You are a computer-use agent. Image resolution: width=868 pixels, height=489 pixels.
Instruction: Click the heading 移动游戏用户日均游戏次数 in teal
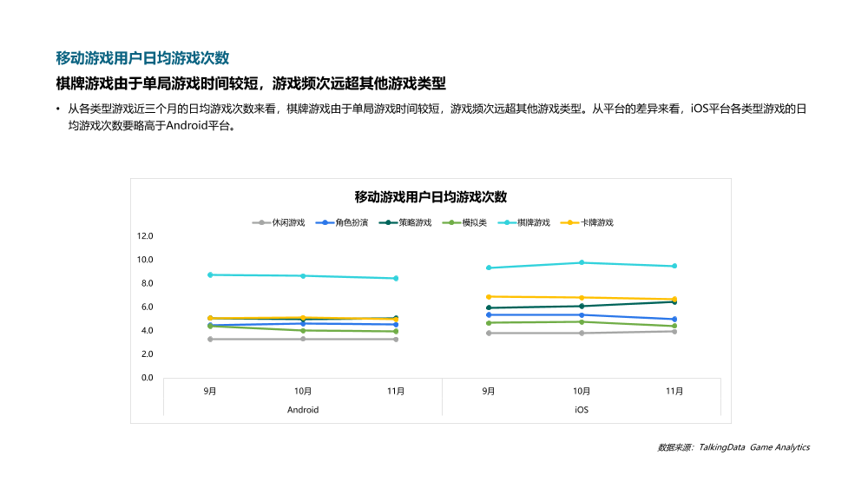pyautogui.click(x=142, y=57)
